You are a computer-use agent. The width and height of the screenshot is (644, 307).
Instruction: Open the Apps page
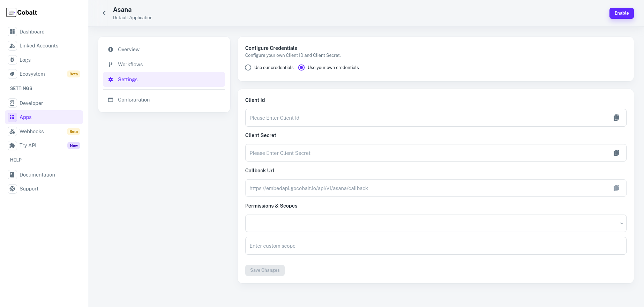[44, 117]
